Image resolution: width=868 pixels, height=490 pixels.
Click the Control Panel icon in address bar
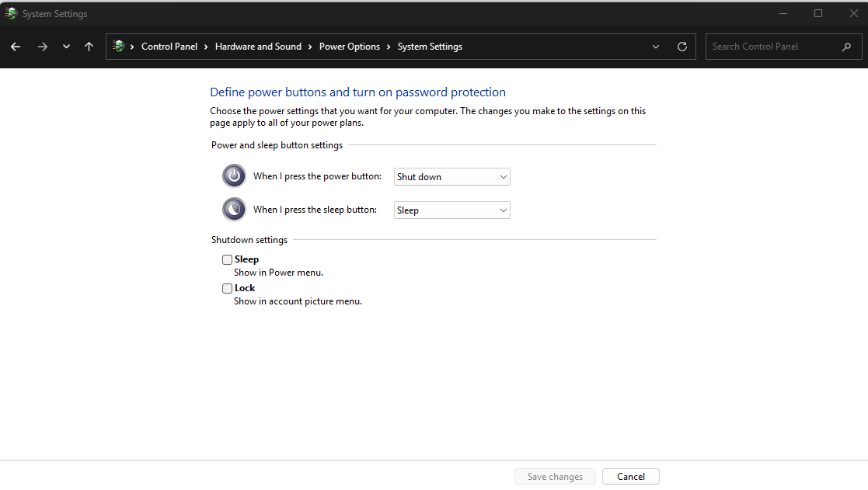(119, 47)
